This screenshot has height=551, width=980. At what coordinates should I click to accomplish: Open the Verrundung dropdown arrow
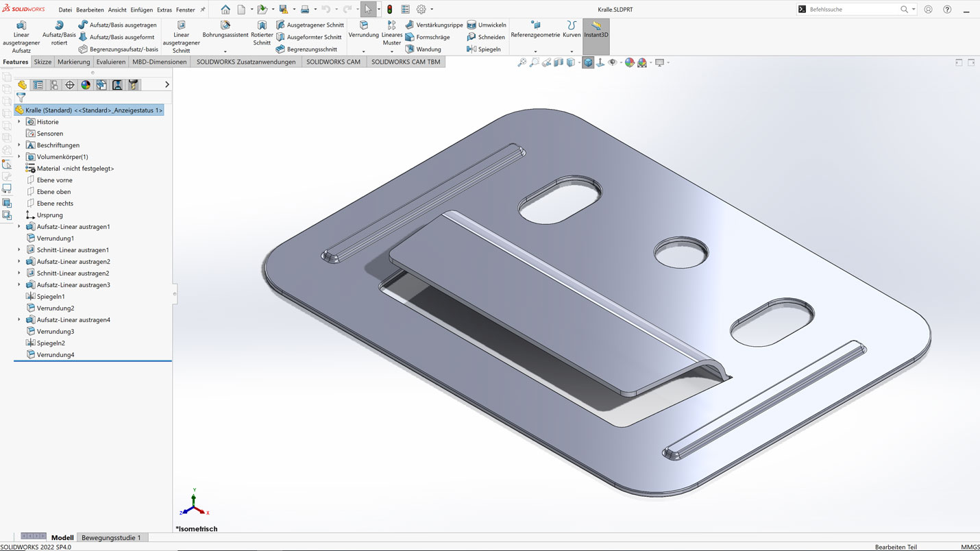tap(363, 51)
